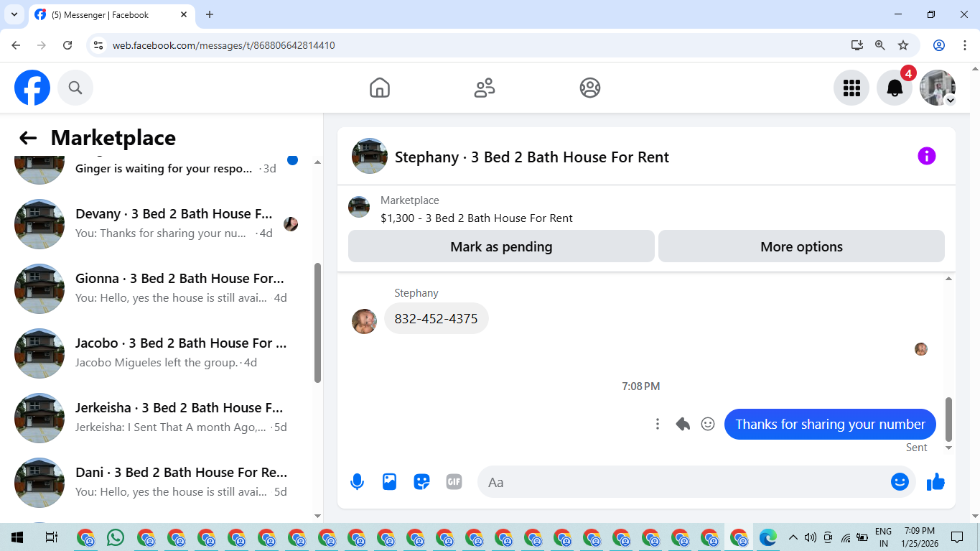
Task: Click Stephany's avatar beside the phone number
Action: [x=364, y=321]
